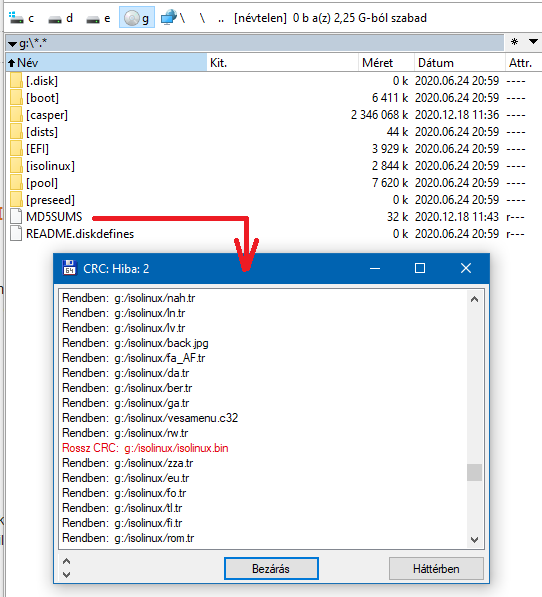
Task: Maximize the CRC dialog window
Action: click(420, 268)
